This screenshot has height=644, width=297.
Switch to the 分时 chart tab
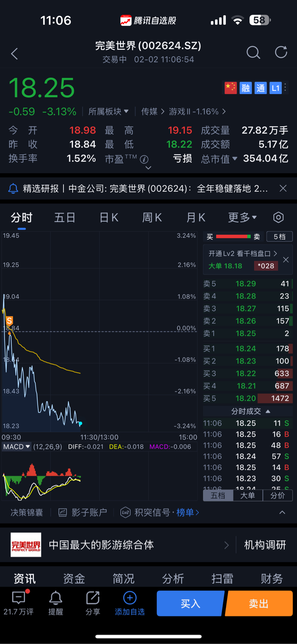pyautogui.click(x=22, y=217)
